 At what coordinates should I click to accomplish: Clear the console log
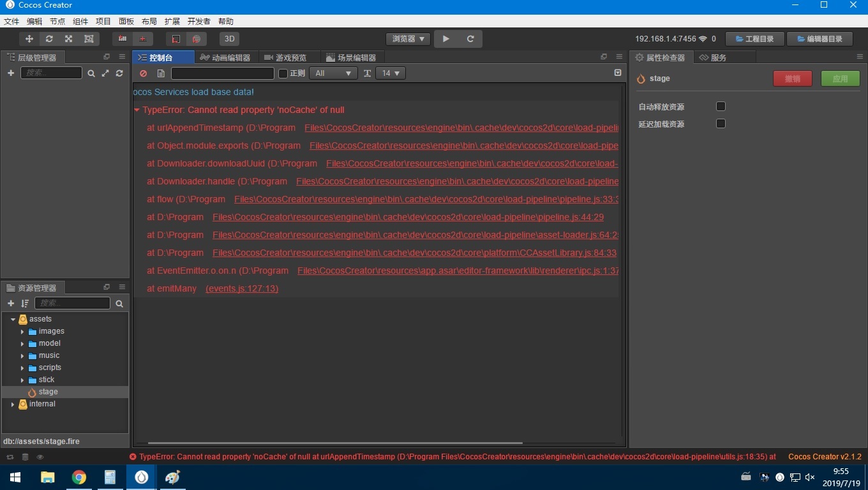coord(144,73)
